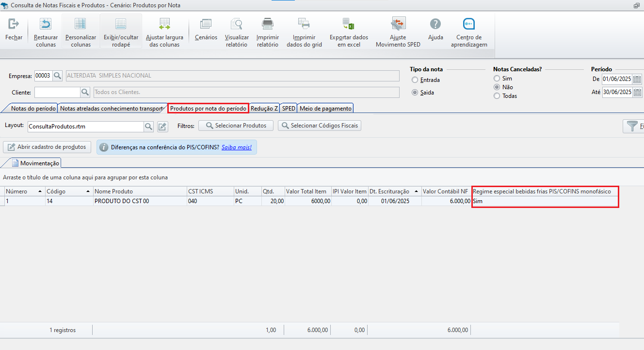Open the De date calendar picker

[x=637, y=79]
